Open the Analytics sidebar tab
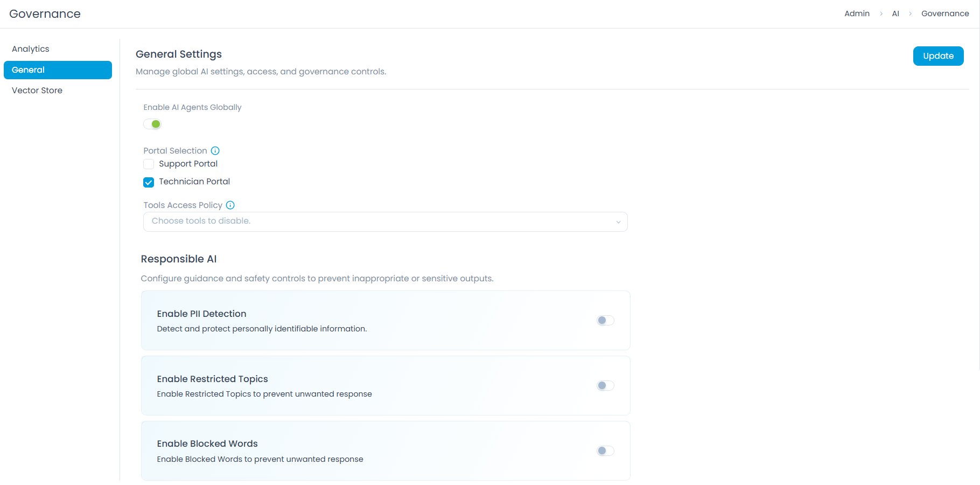 [31, 49]
